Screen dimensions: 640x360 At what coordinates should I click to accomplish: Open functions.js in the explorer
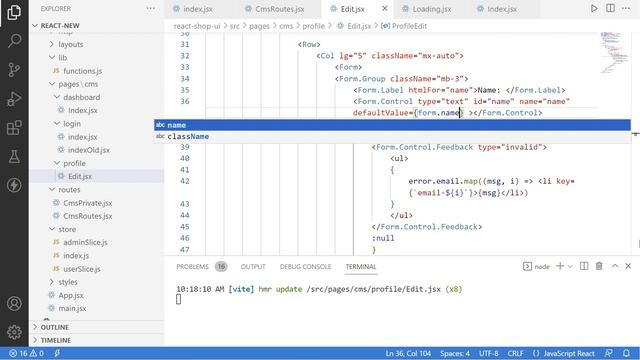(82, 71)
